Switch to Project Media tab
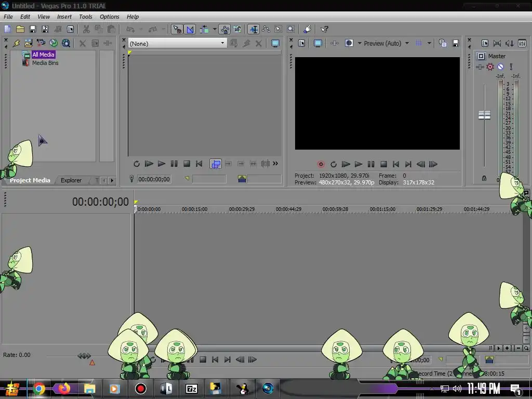The height and width of the screenshot is (399, 532). [x=30, y=180]
